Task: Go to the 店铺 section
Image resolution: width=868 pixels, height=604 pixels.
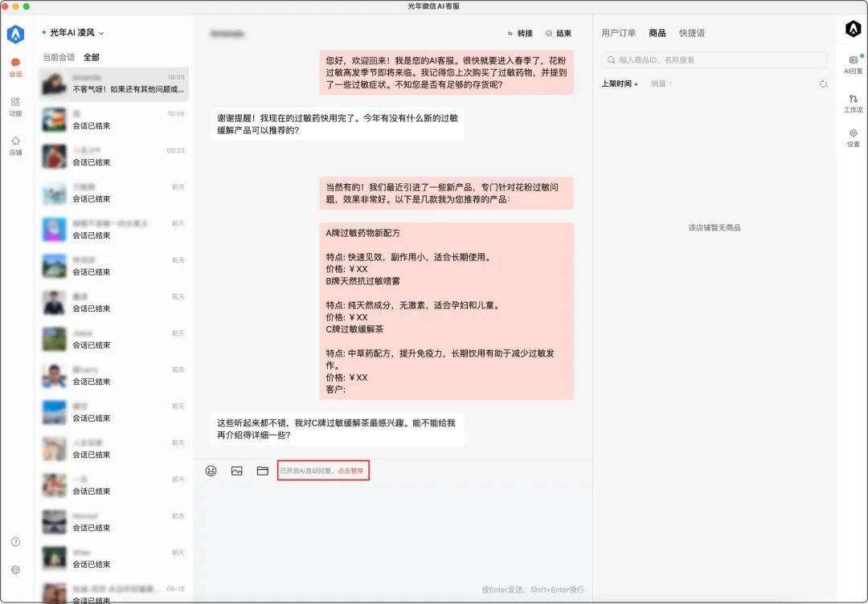Action: (15, 146)
